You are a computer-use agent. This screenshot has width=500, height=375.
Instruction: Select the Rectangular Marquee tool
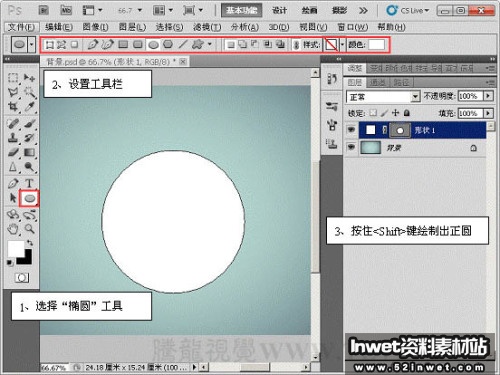pos(13,78)
